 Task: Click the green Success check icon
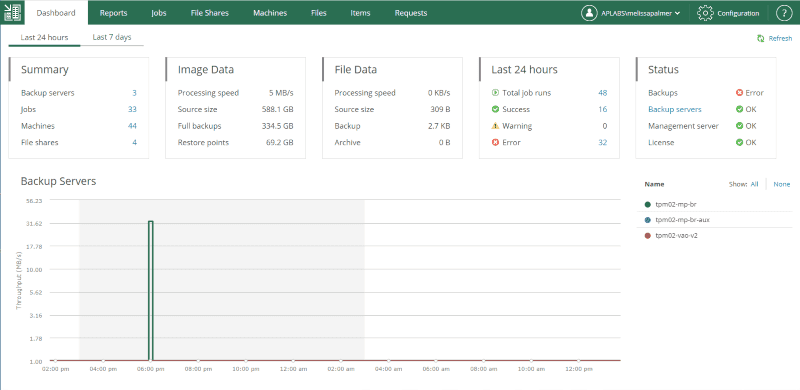[495, 109]
